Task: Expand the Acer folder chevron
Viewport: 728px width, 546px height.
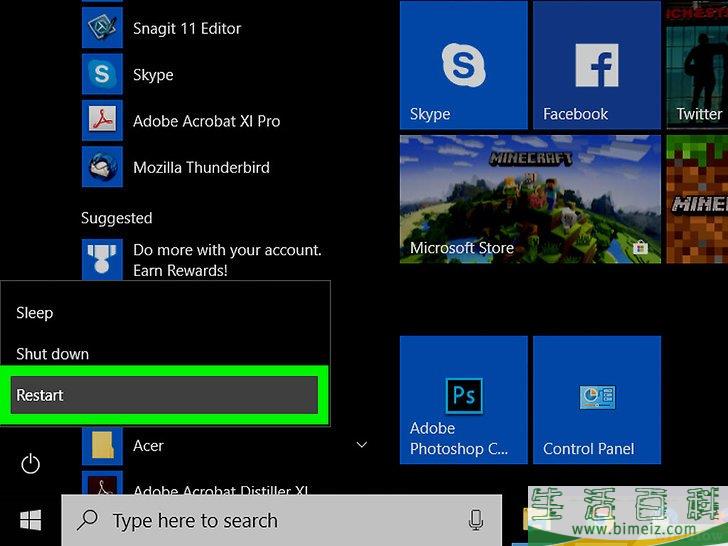Action: tap(362, 445)
